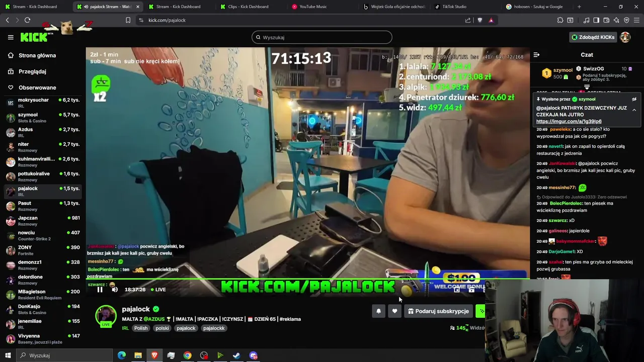Open Google Chrome from the taskbar

(187, 355)
